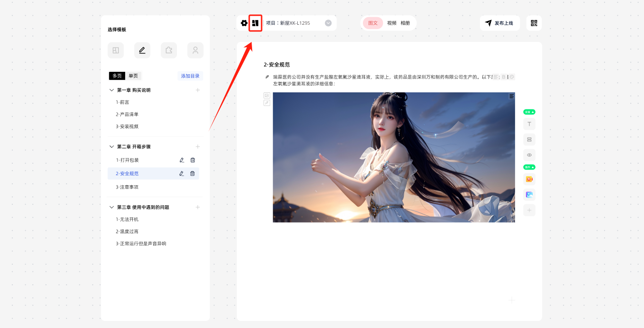Switch to the 视频 tab
The height and width of the screenshot is (328, 644).
point(391,23)
